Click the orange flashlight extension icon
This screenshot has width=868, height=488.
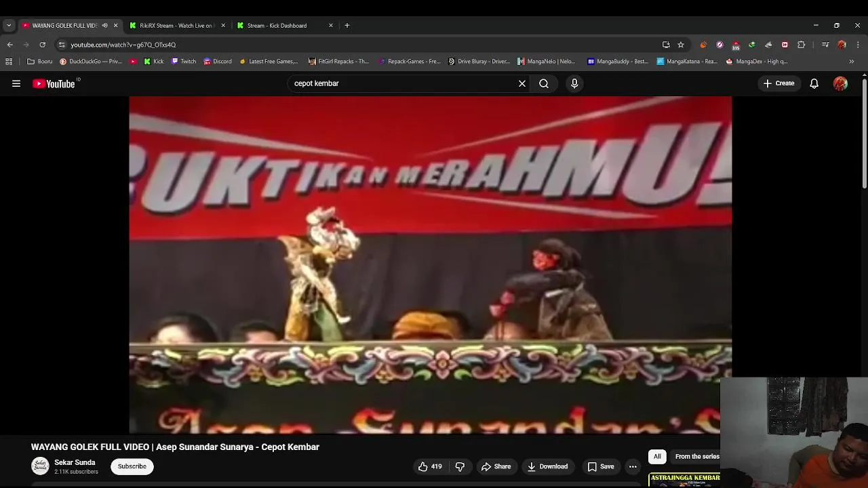tap(703, 45)
